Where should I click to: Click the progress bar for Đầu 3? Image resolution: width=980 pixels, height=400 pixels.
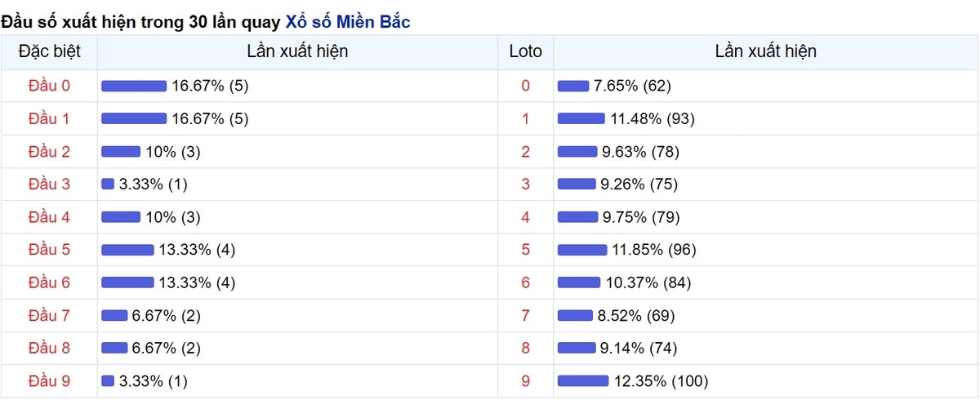[108, 184]
